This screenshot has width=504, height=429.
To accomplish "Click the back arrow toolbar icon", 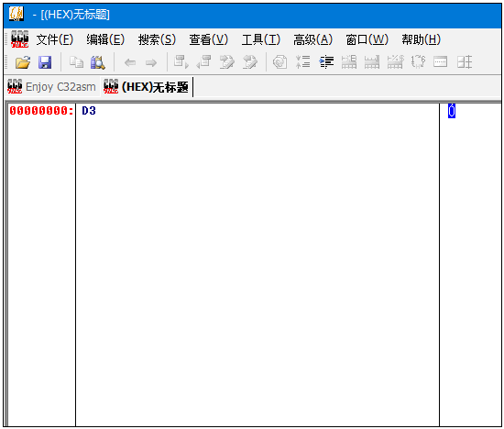I will [x=130, y=62].
